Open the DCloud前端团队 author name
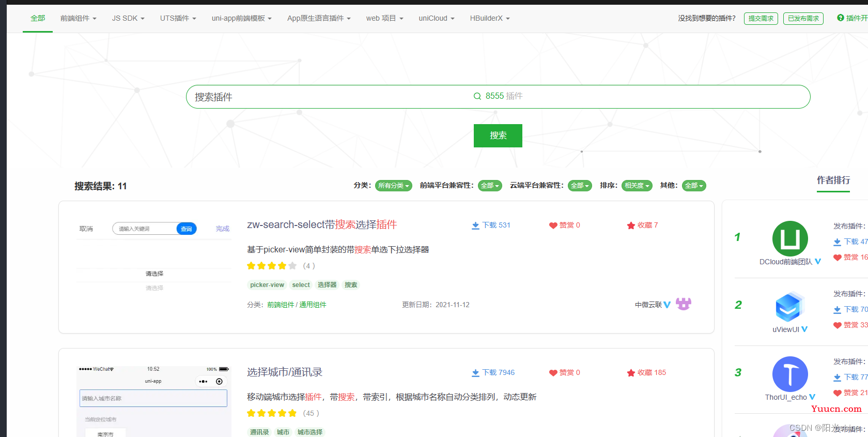 tap(785, 262)
